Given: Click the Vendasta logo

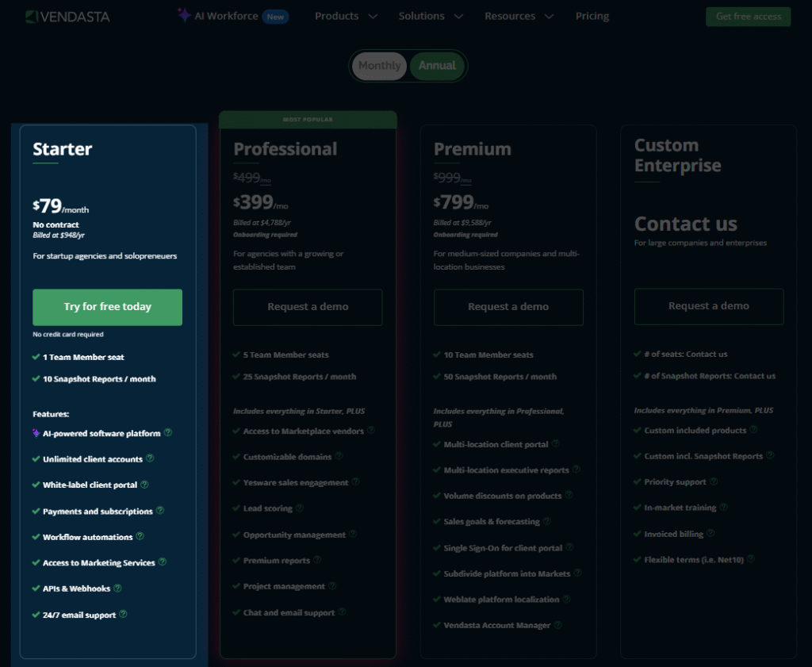Looking at the screenshot, I should [x=67, y=17].
